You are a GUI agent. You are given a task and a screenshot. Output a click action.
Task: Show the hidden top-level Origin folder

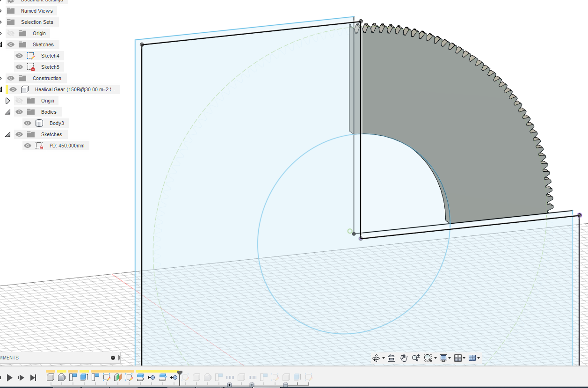point(11,33)
